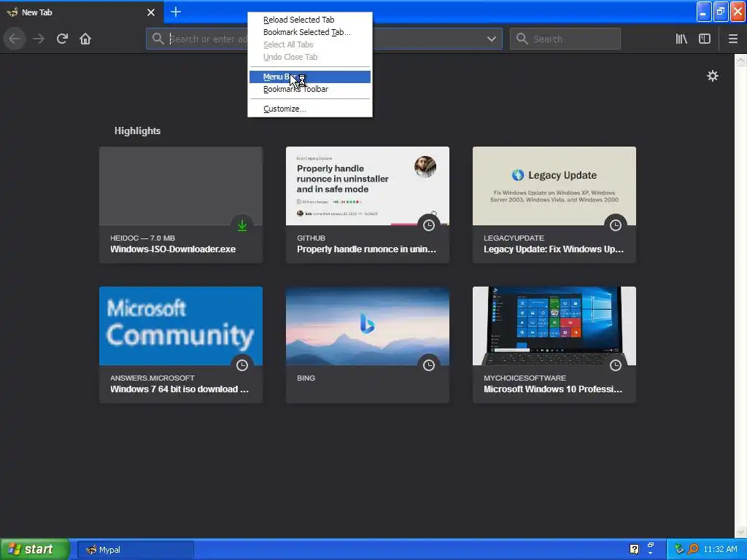This screenshot has height=560, width=747.
Task: Click the system tray clock 11:32 AM
Action: (720, 550)
